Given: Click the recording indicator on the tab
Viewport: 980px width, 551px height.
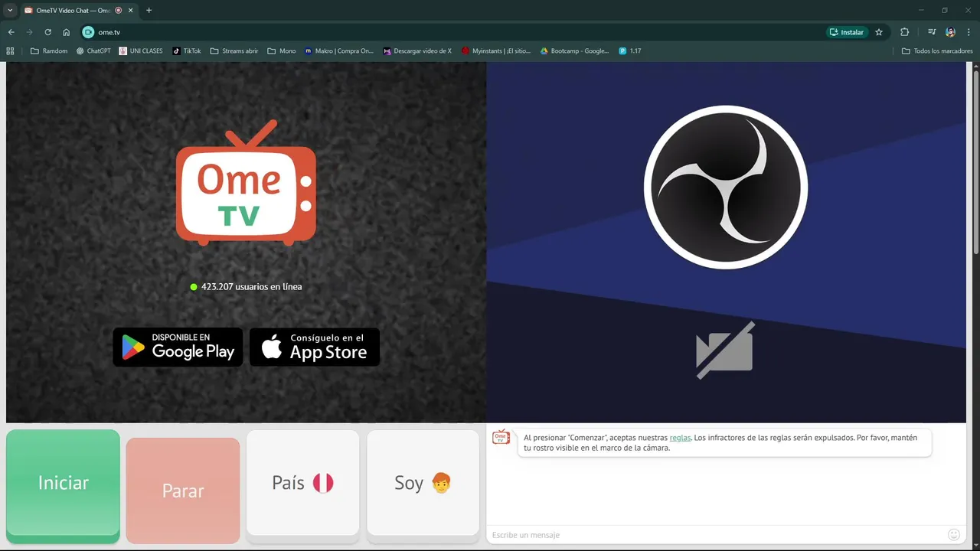Looking at the screenshot, I should [118, 10].
